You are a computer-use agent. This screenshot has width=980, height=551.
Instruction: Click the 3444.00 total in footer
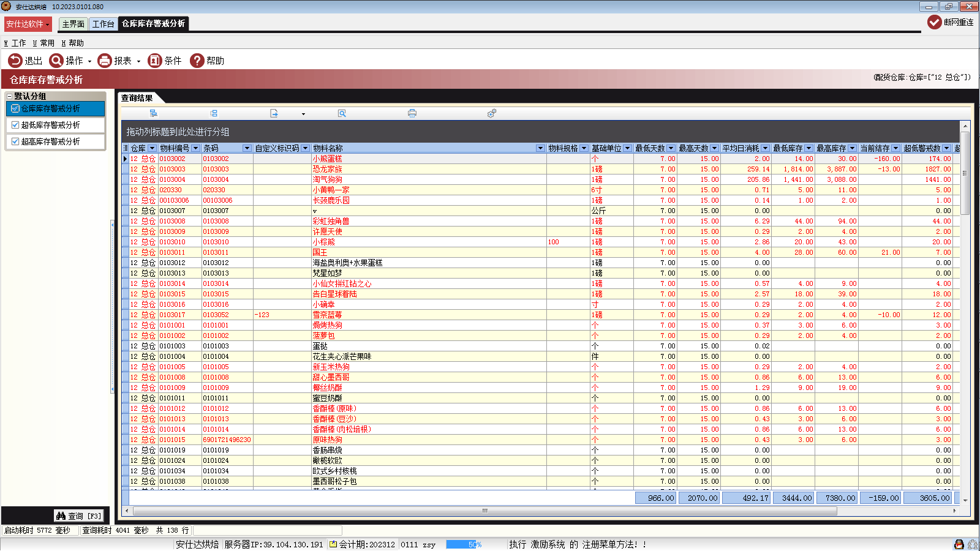[x=793, y=498]
